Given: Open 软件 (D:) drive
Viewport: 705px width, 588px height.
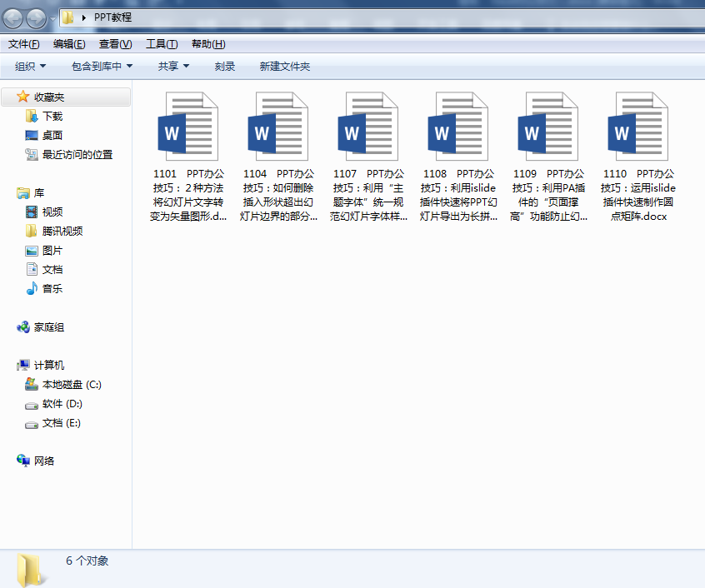Looking at the screenshot, I should pyautogui.click(x=62, y=404).
